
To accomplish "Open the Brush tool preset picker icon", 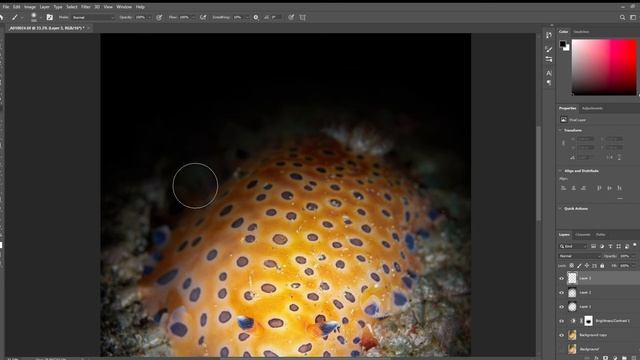I will click(x=15, y=17).
